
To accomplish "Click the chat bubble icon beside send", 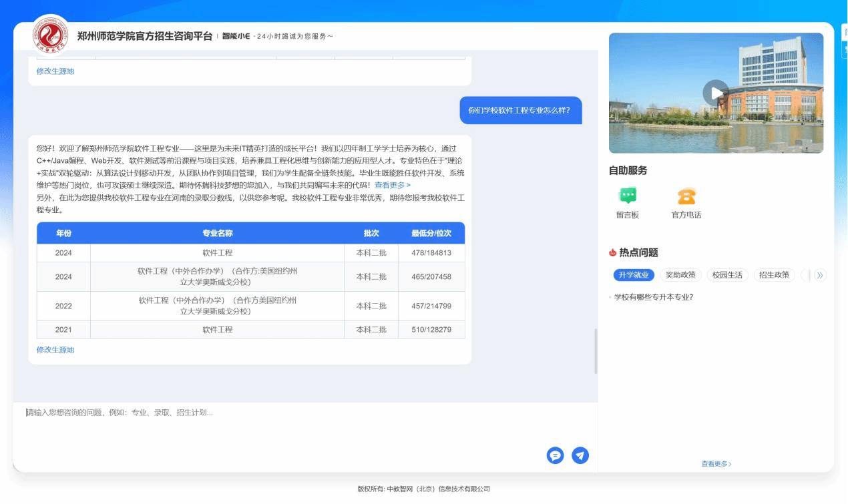I will pos(555,455).
